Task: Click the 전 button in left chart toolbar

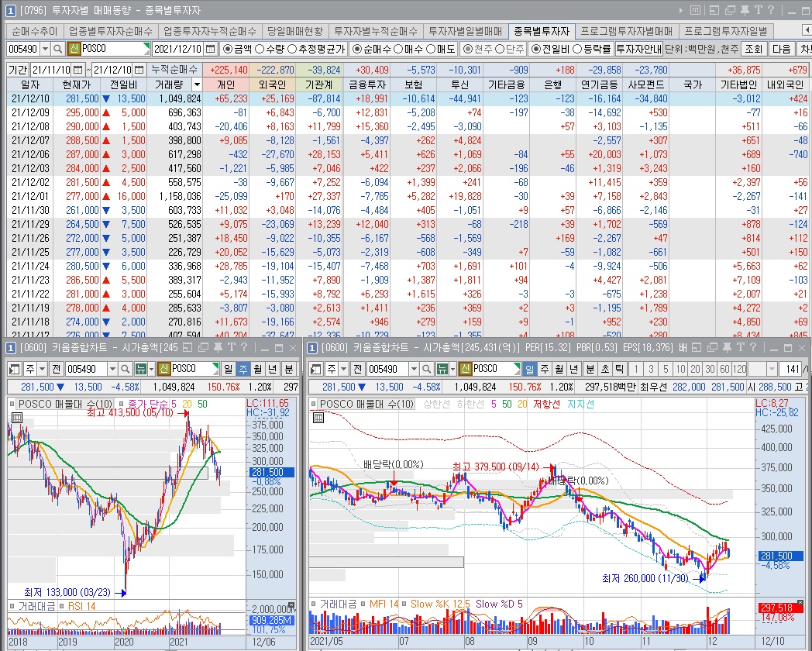Action: pyautogui.click(x=56, y=369)
